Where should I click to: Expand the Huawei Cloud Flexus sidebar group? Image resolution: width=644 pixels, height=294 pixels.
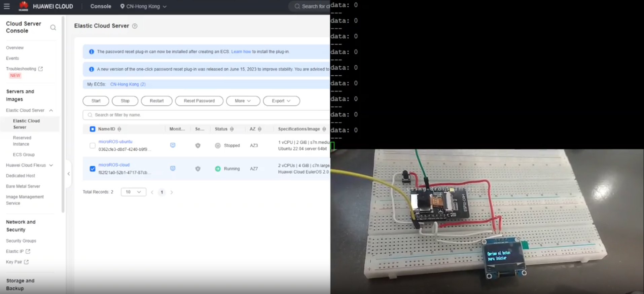51,165
